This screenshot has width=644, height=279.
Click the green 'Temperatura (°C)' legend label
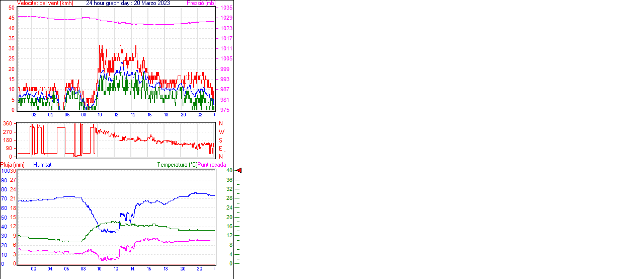pos(177,165)
